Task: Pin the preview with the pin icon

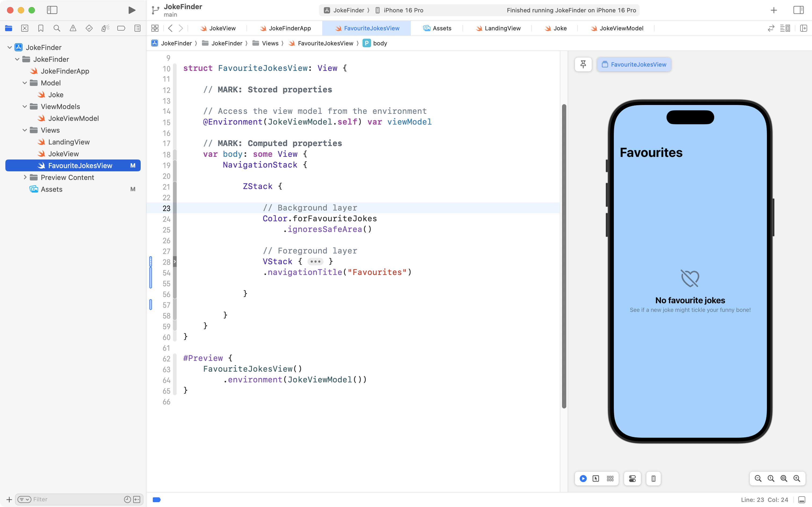Action: [x=583, y=64]
